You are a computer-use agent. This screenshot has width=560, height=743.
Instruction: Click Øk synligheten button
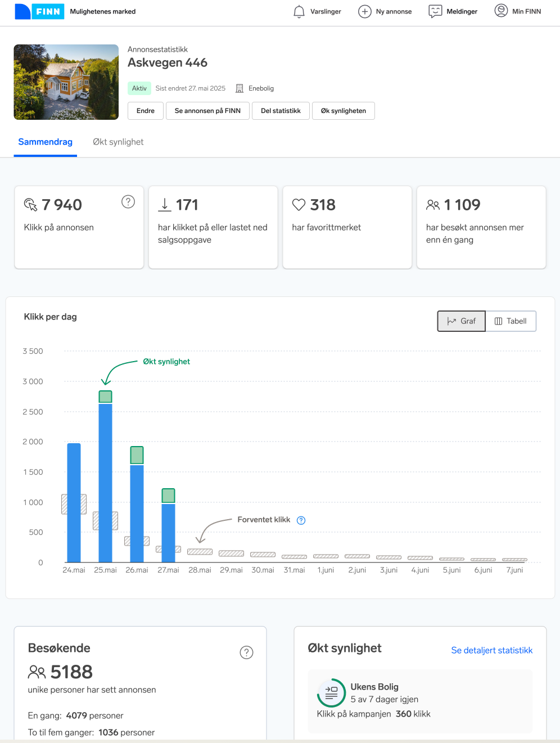(344, 111)
